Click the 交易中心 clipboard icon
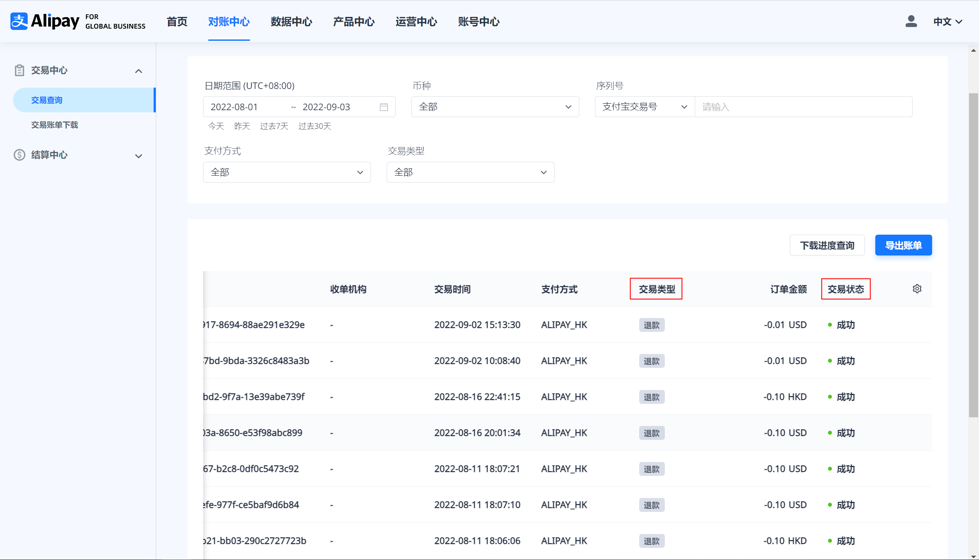979x560 pixels. point(19,70)
